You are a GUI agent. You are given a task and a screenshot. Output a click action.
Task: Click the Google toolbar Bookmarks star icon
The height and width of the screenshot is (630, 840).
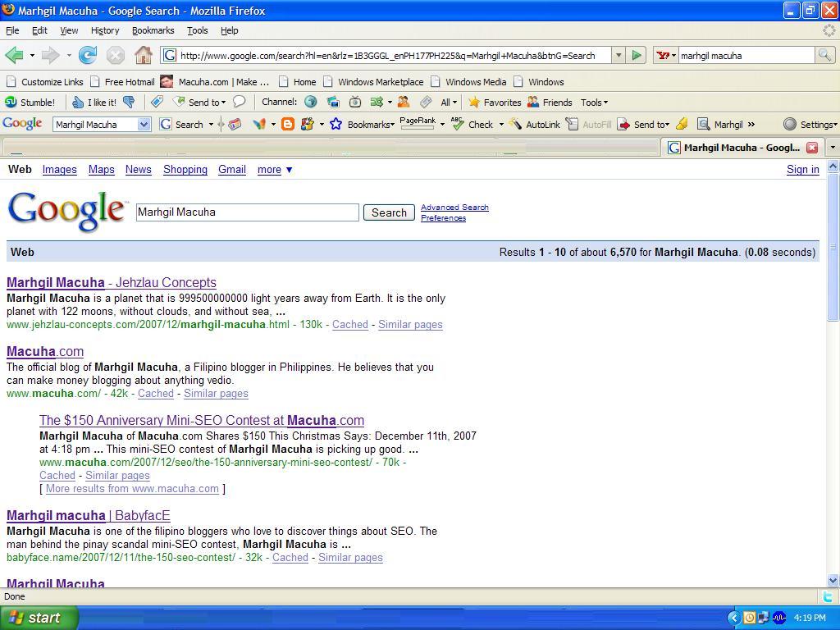pyautogui.click(x=336, y=125)
